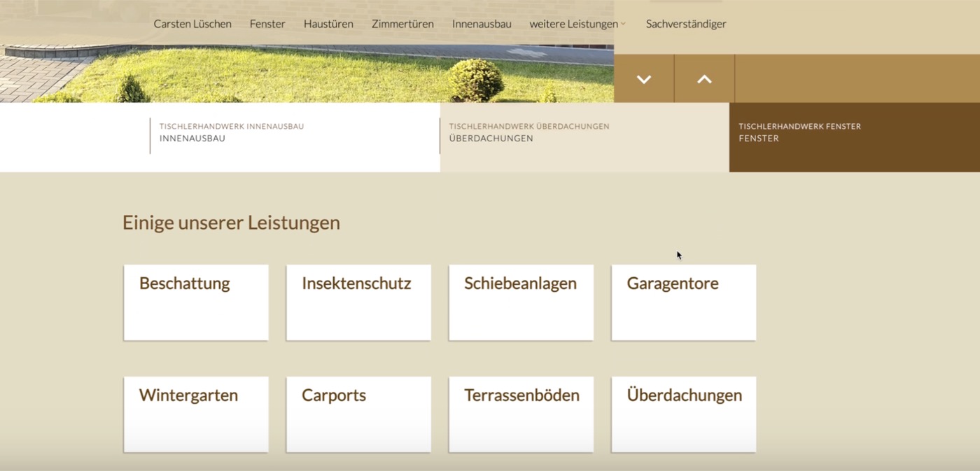Image resolution: width=980 pixels, height=471 pixels.
Task: Select the Tischlerhandwerk Überdachungen slide tab
Action: point(584,137)
